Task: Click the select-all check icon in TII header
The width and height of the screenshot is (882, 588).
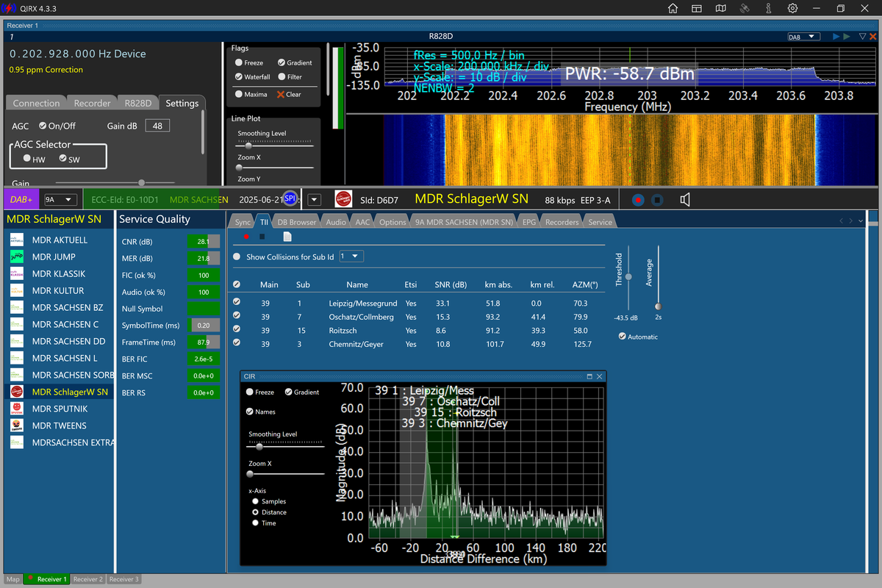Action: pyautogui.click(x=237, y=284)
